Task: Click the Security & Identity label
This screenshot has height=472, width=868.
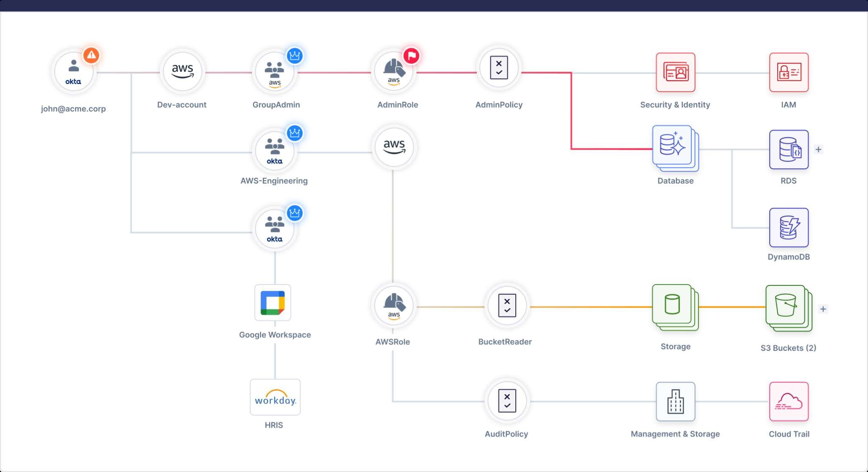Action: [675, 105]
